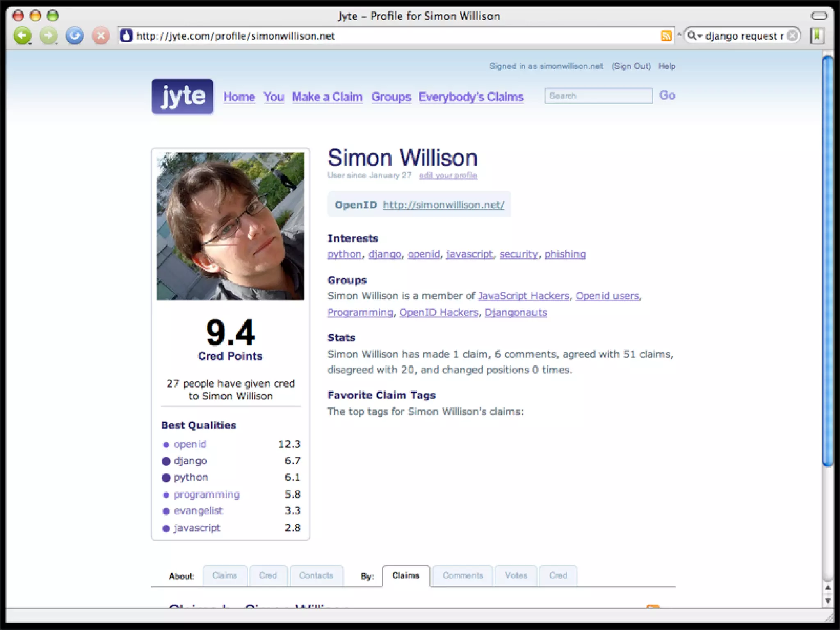The width and height of the screenshot is (840, 630).
Task: Toggle the toolbar pill button in title bar
Action: pos(819,16)
